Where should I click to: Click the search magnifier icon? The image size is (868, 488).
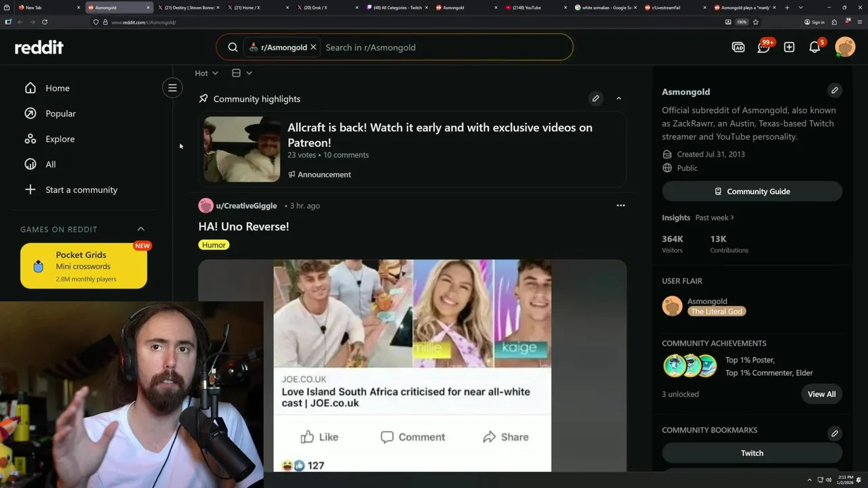pyautogui.click(x=233, y=47)
